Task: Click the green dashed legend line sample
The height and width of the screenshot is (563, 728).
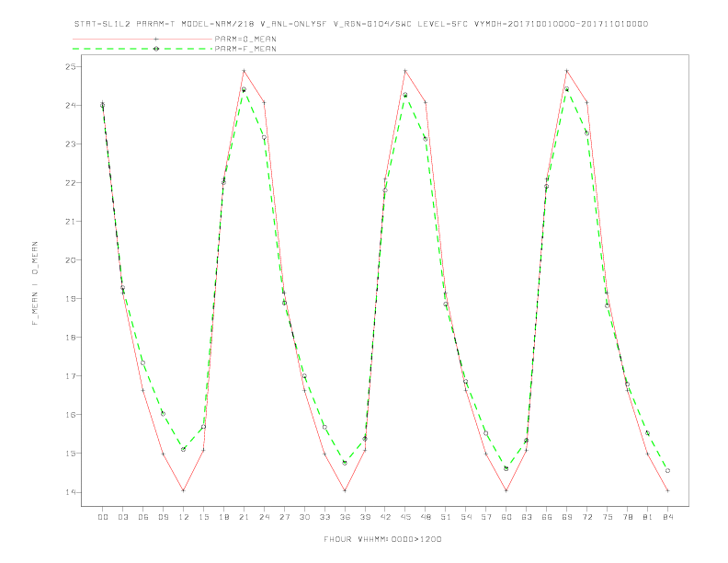Action: 142,49
